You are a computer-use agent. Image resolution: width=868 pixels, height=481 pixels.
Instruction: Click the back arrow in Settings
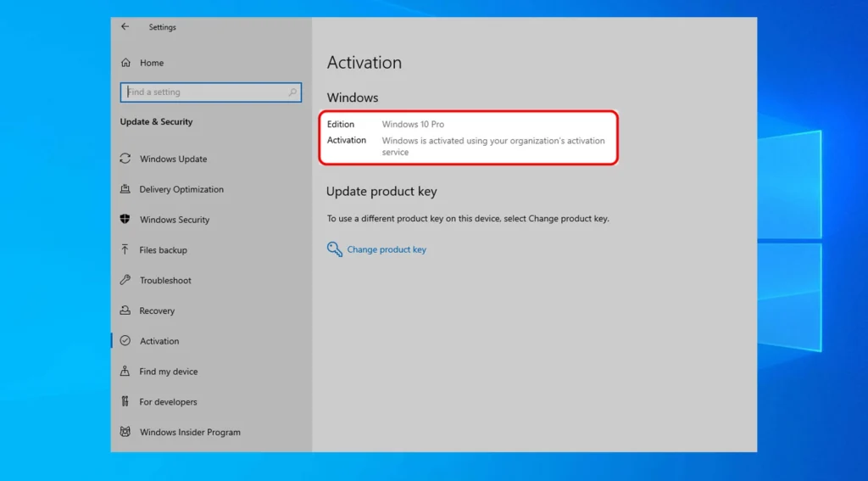point(125,26)
